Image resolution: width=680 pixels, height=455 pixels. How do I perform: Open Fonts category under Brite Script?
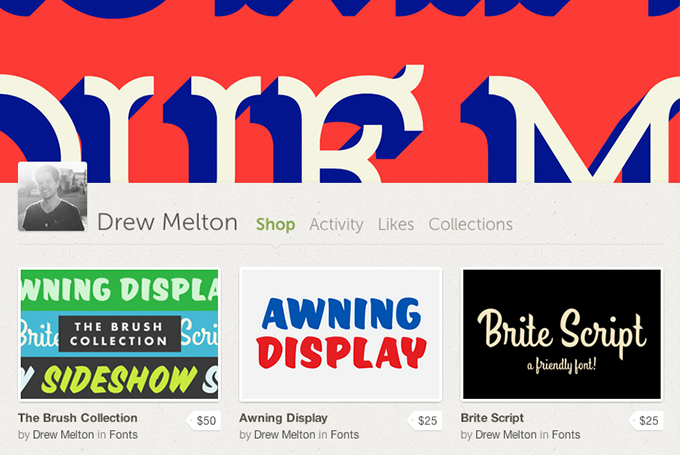566,435
